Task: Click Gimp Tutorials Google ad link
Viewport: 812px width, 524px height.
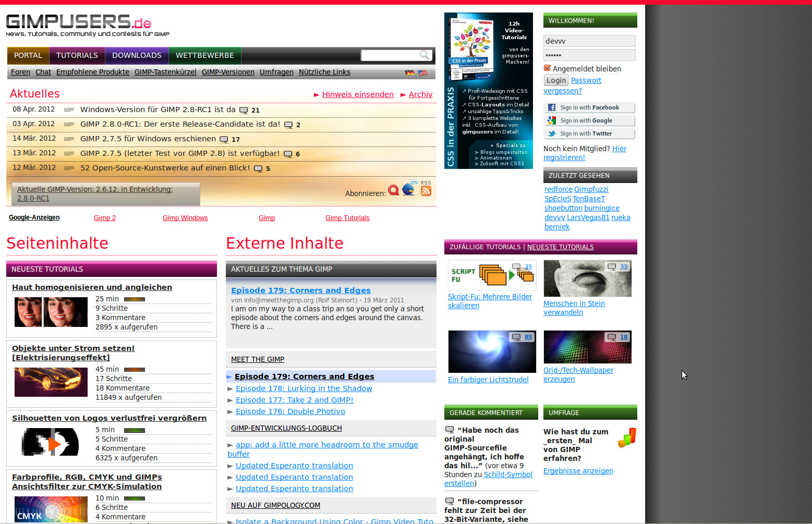Action: [x=347, y=218]
